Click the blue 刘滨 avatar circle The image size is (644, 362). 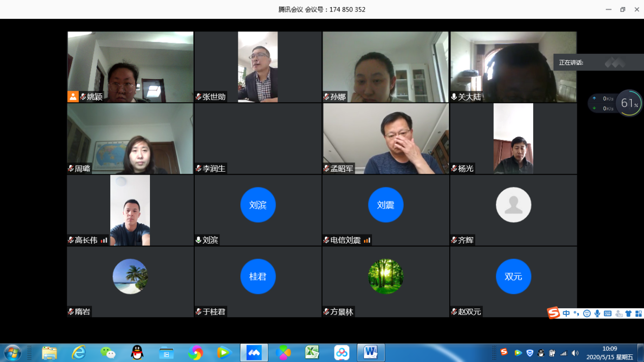[258, 205]
